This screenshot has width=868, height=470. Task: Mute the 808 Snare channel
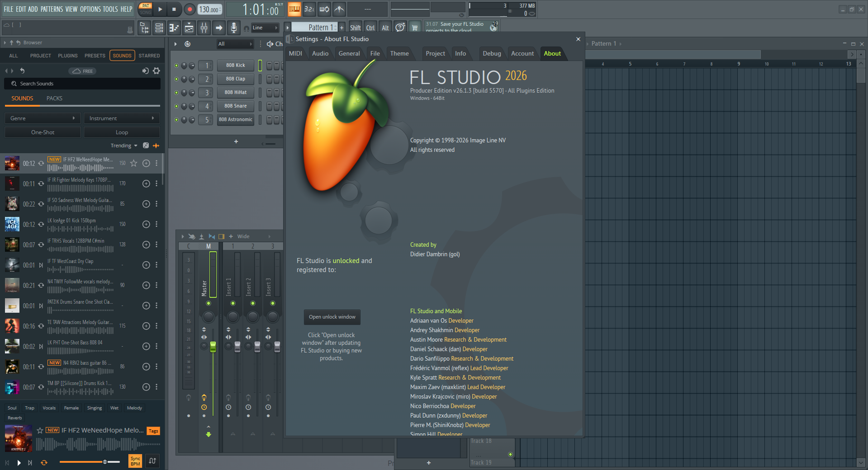pyautogui.click(x=176, y=106)
